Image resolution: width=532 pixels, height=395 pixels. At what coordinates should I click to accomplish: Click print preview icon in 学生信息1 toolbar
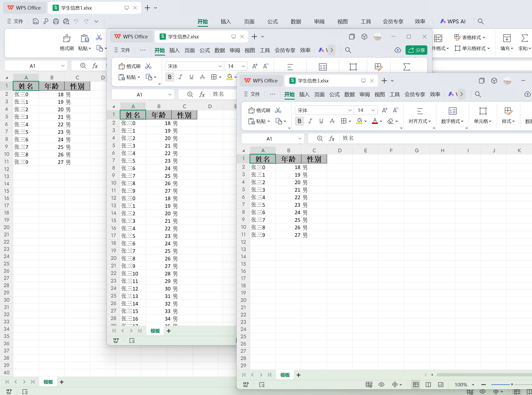(66, 21)
